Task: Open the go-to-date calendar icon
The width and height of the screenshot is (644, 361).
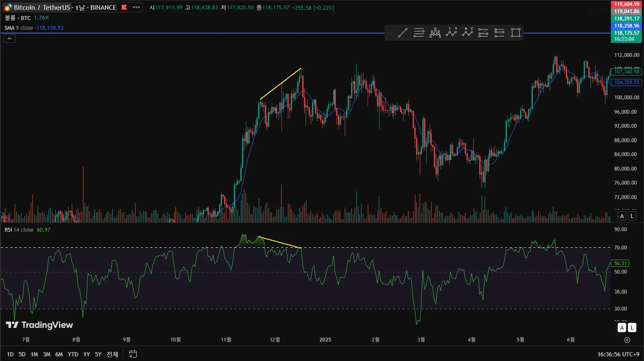Action: 133,354
